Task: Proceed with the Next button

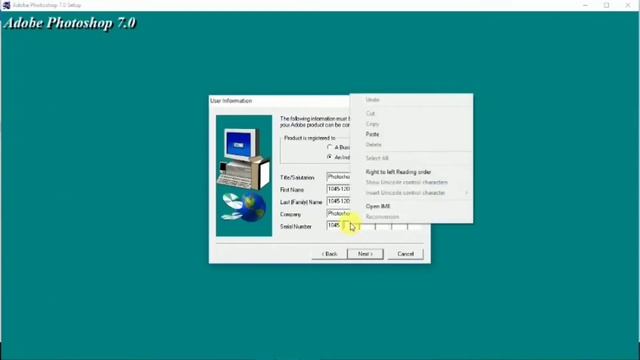Action: click(365, 254)
